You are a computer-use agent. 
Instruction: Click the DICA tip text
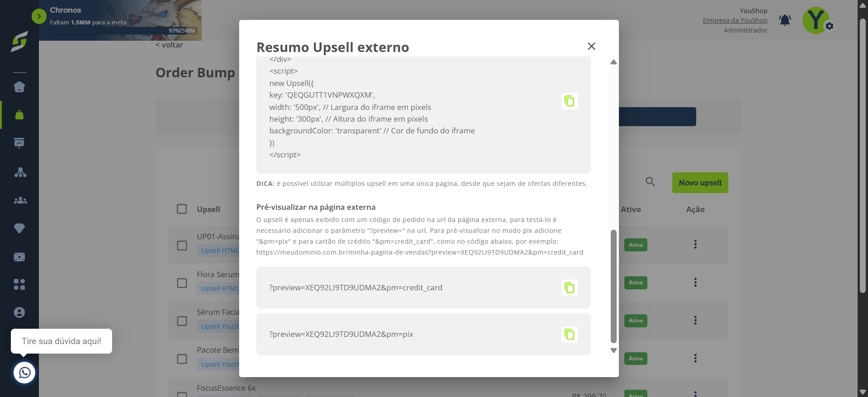[422, 184]
